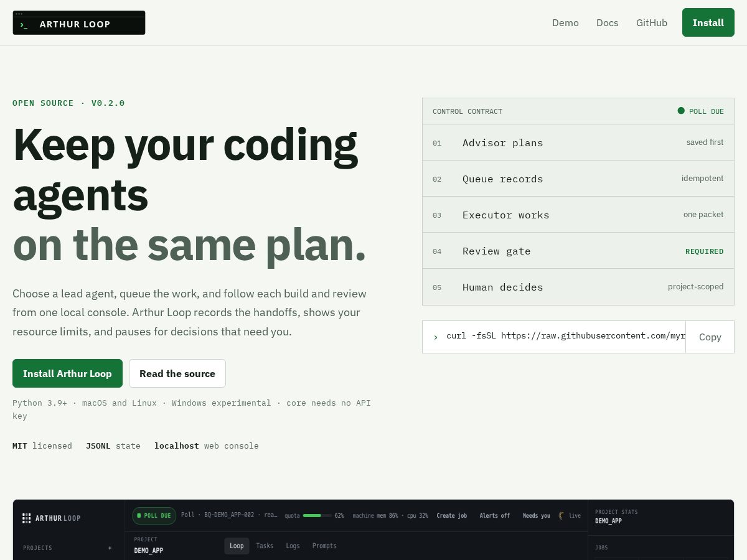Click the Read the source button

tap(177, 373)
